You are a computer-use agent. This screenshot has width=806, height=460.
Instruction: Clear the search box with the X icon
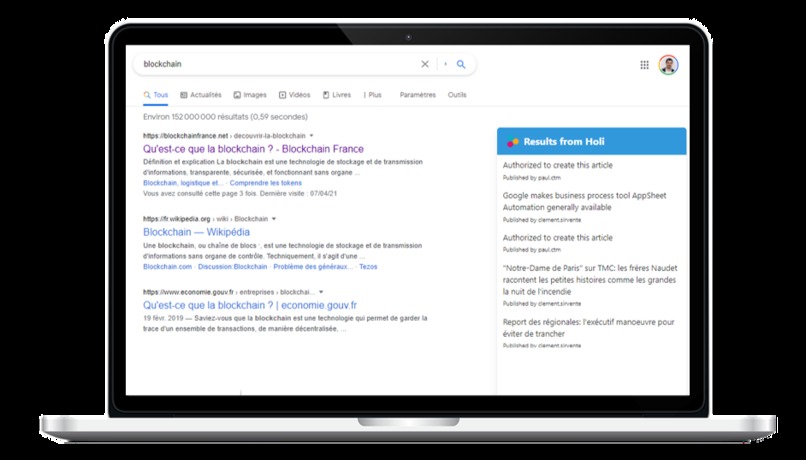[x=425, y=64]
